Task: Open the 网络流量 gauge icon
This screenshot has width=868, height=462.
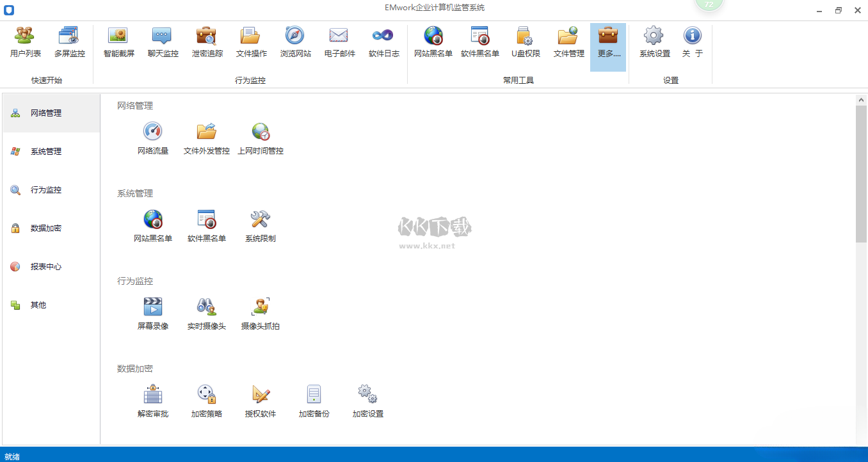Action: pos(152,139)
